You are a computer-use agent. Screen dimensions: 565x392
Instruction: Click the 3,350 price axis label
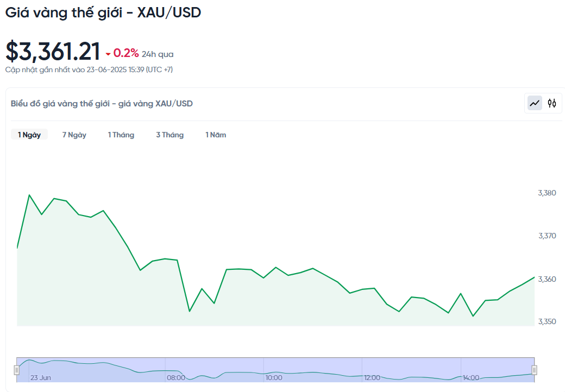[x=547, y=321]
